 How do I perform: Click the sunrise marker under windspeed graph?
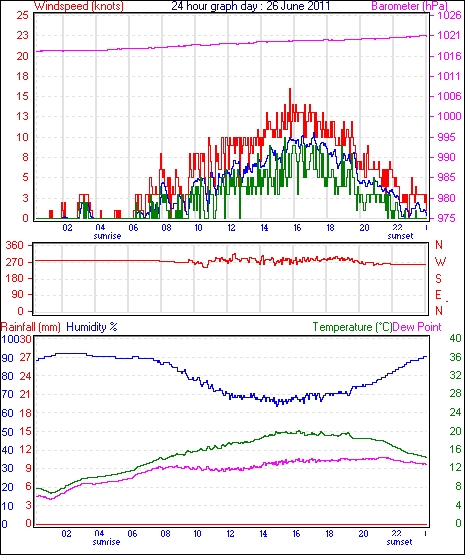[x=107, y=236]
